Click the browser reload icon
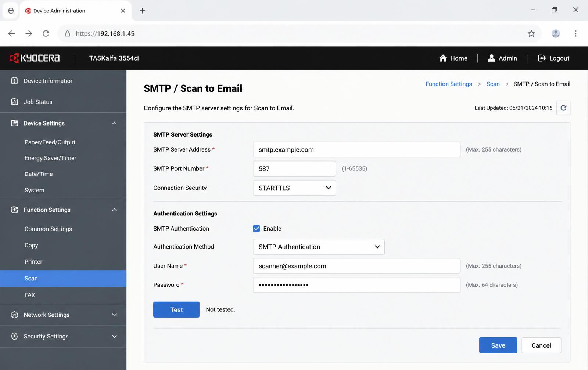Screen dimensions: 588x370 46,33
